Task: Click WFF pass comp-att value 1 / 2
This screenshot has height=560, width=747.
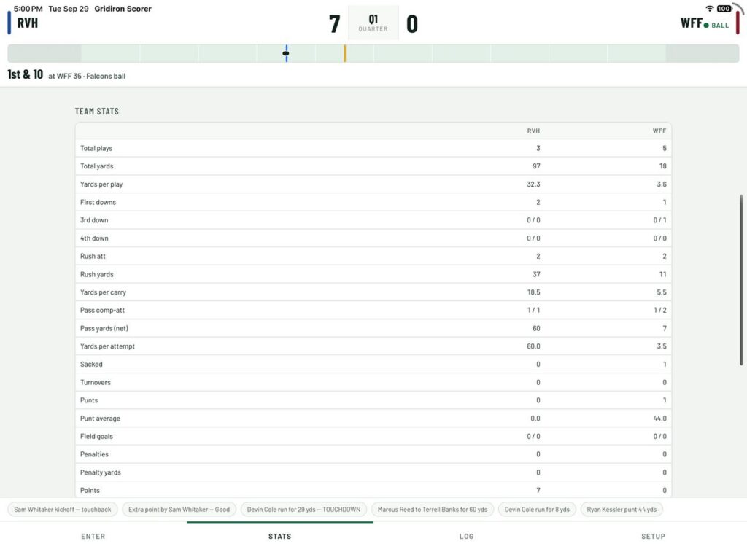Action: pyautogui.click(x=659, y=310)
